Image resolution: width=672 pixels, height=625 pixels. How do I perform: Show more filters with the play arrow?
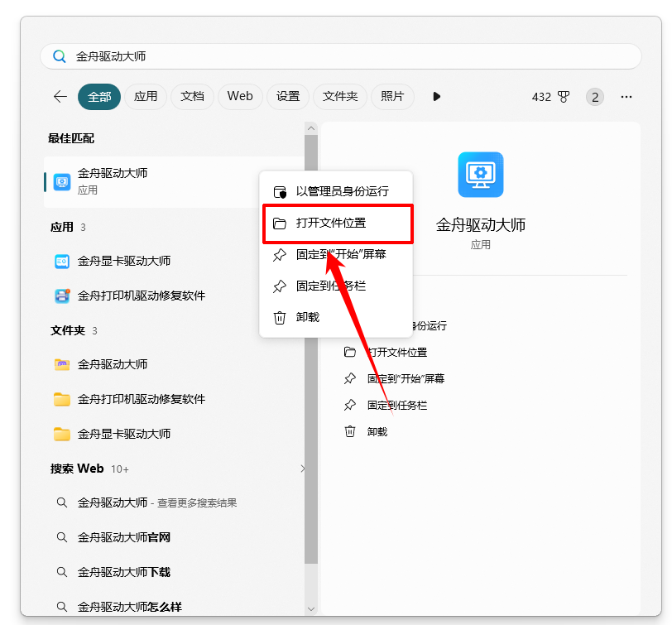click(x=436, y=97)
